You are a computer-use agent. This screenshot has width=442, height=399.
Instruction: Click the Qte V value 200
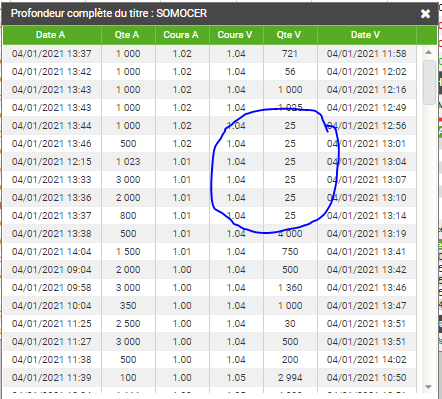click(290, 360)
